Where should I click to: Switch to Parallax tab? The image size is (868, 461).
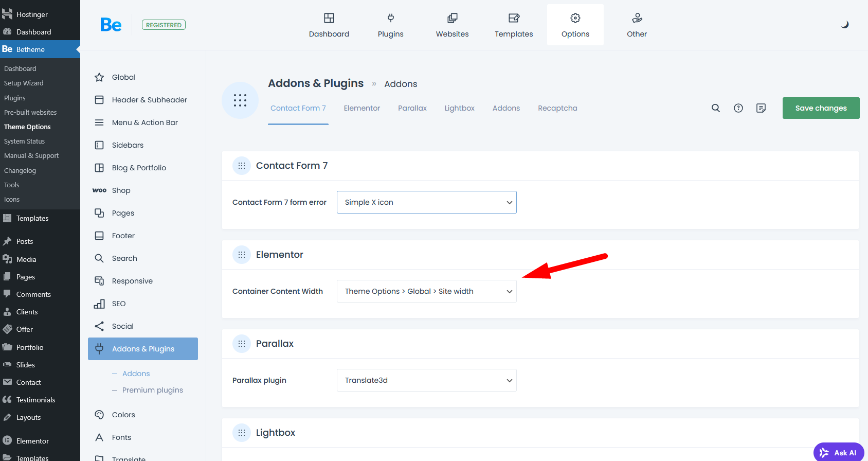pyautogui.click(x=412, y=108)
